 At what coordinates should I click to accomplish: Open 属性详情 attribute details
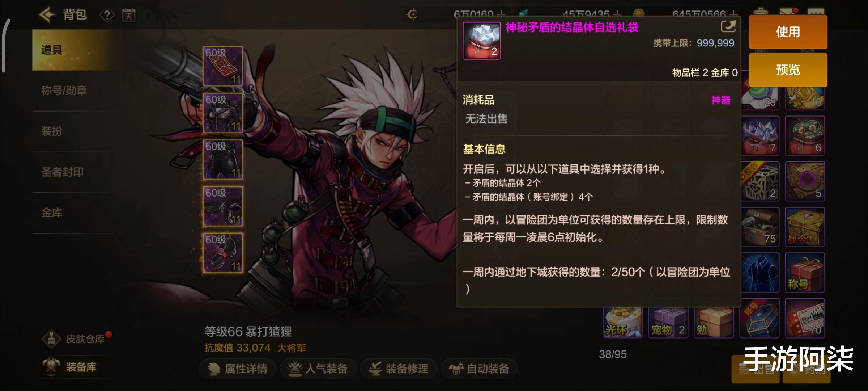(238, 369)
